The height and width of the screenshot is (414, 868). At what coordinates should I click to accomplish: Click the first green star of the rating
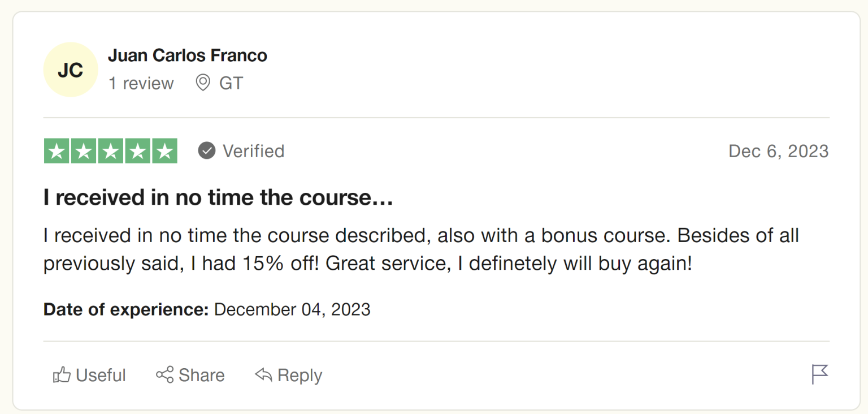click(56, 150)
